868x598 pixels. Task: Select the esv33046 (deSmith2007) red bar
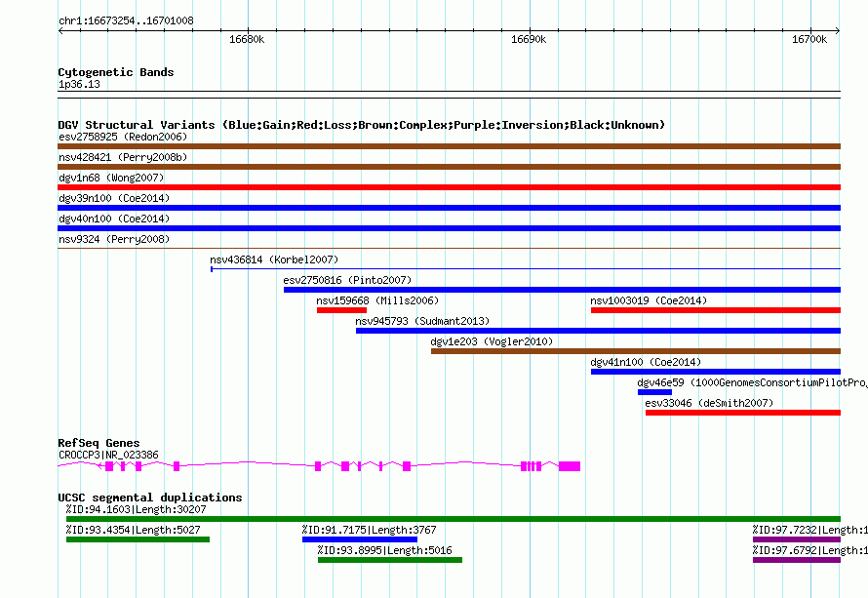pyautogui.click(x=743, y=413)
